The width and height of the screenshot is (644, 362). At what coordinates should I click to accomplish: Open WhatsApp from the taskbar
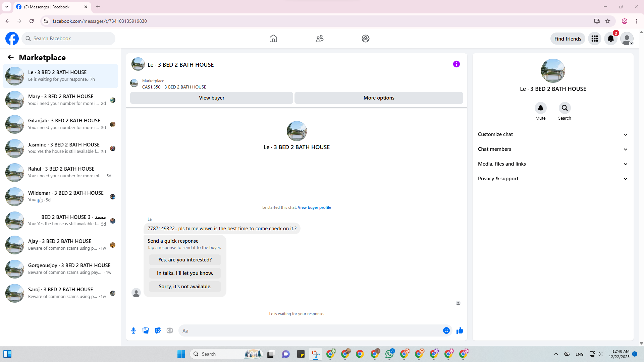tap(389, 354)
